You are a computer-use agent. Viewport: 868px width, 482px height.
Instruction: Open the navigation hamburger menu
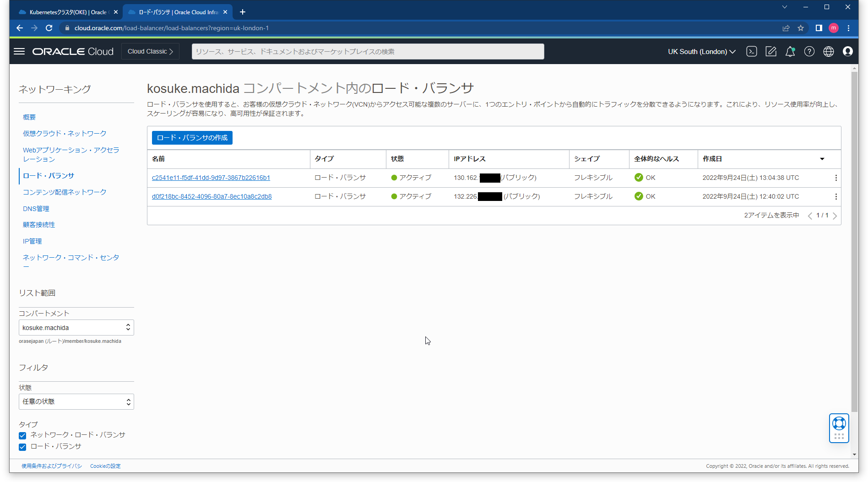[19, 51]
